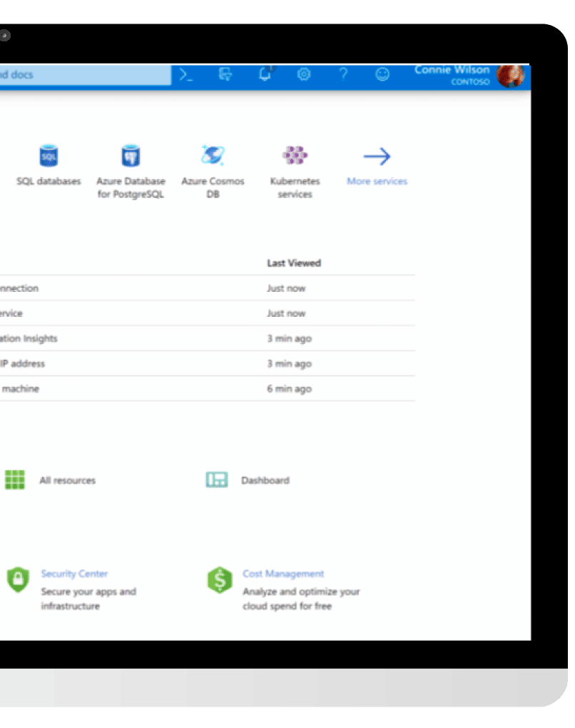Click the All resources green grid icon
Image resolution: width=575 pixels, height=728 pixels.
[x=15, y=480]
